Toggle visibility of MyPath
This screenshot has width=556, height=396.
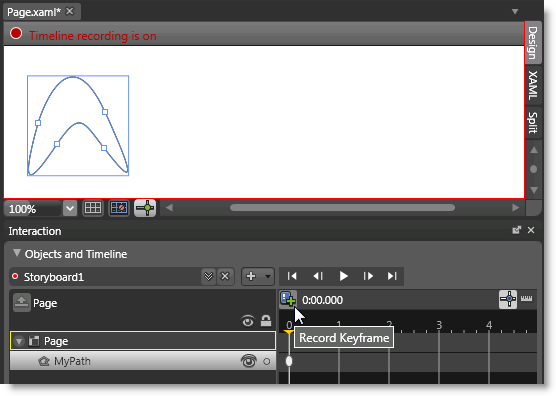[x=249, y=361]
